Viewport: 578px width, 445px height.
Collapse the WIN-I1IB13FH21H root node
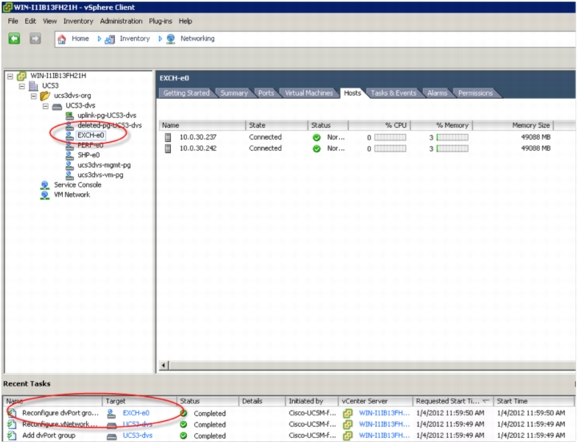coord(10,76)
